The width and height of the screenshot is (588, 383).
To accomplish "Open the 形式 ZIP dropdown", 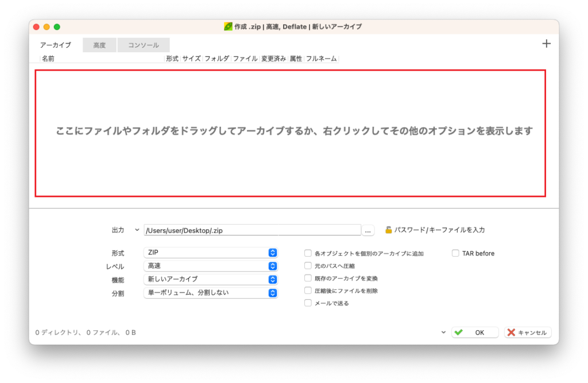I will point(210,253).
